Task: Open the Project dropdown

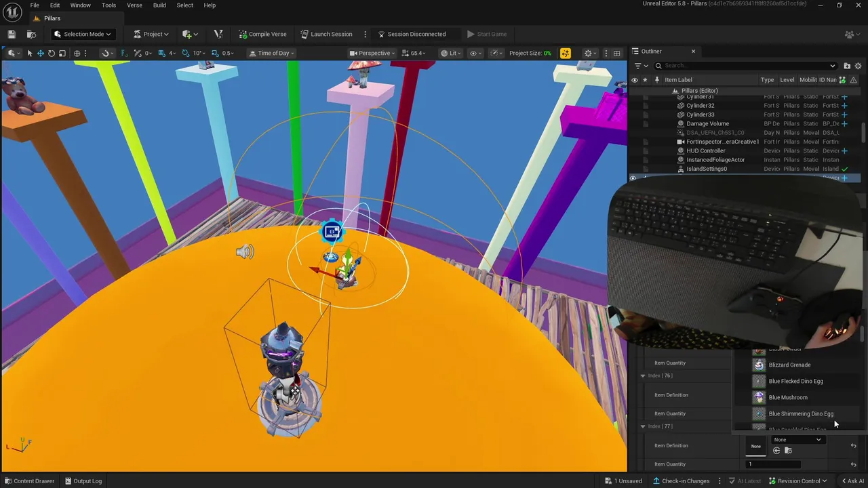Action: 151,34
